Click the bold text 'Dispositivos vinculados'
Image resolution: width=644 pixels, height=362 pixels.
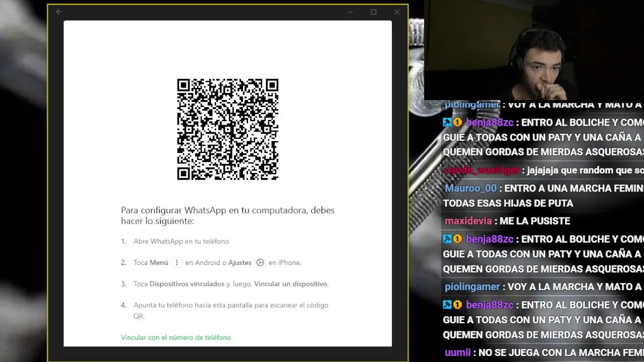click(187, 284)
